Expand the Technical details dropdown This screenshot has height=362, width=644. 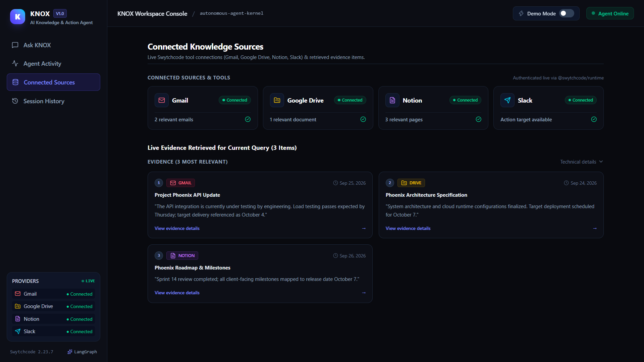point(582,162)
